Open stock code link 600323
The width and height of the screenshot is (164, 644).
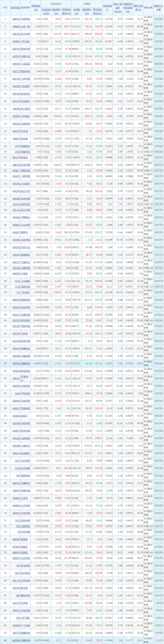click(x=16, y=205)
